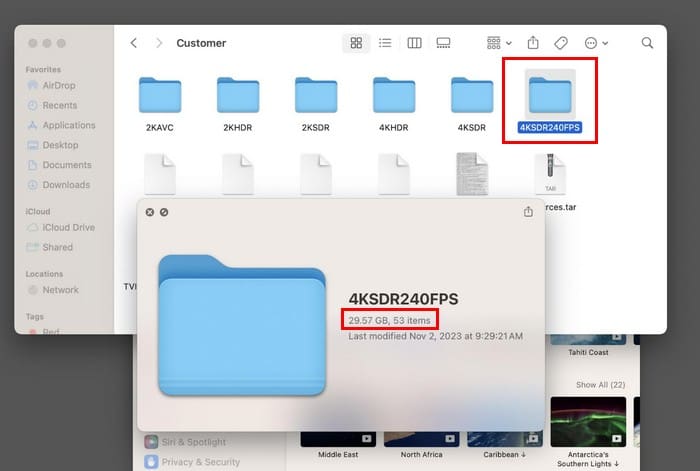Switch Finder to column view
700x471 pixels.
414,43
